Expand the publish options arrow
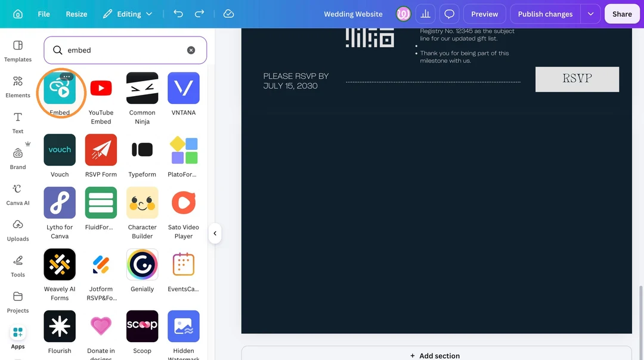644x360 pixels. coord(590,14)
